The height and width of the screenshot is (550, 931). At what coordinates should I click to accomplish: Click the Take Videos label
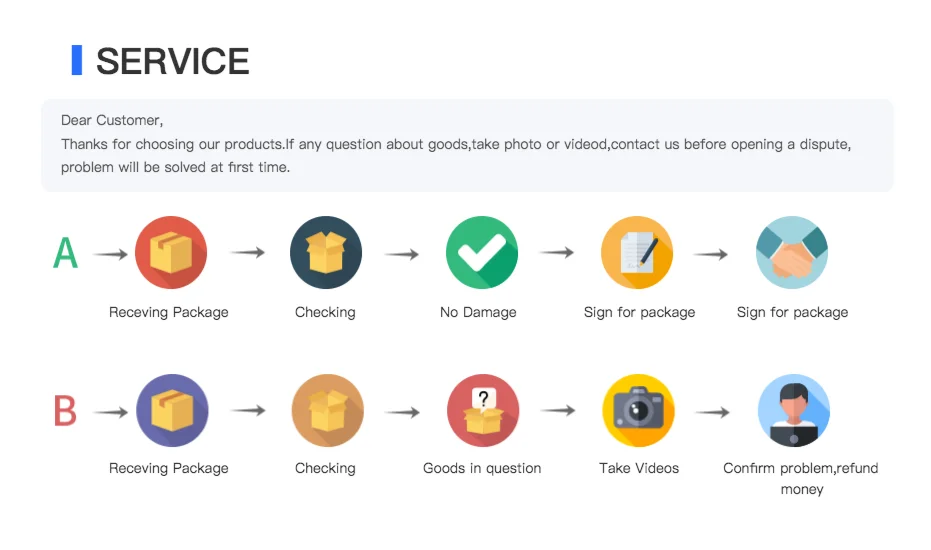pyautogui.click(x=639, y=468)
